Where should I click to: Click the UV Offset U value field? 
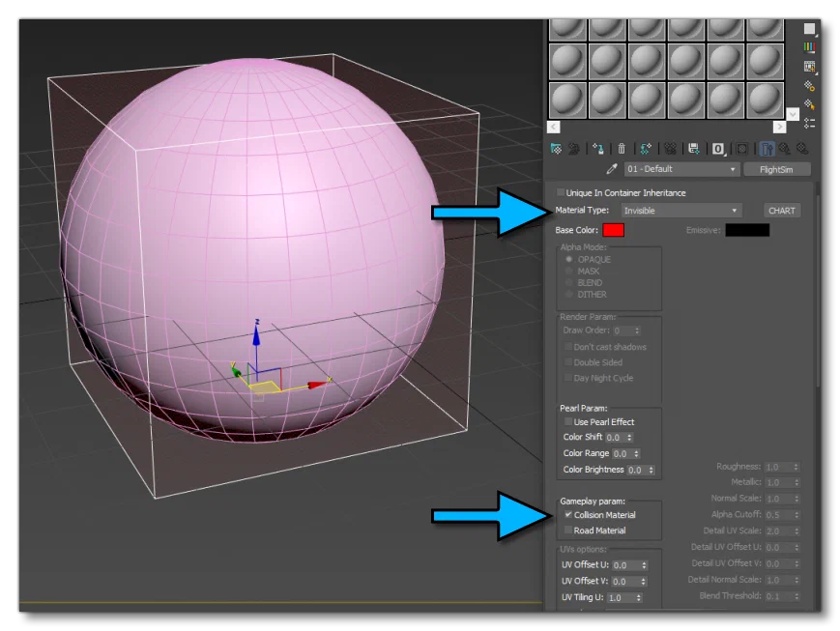point(626,565)
